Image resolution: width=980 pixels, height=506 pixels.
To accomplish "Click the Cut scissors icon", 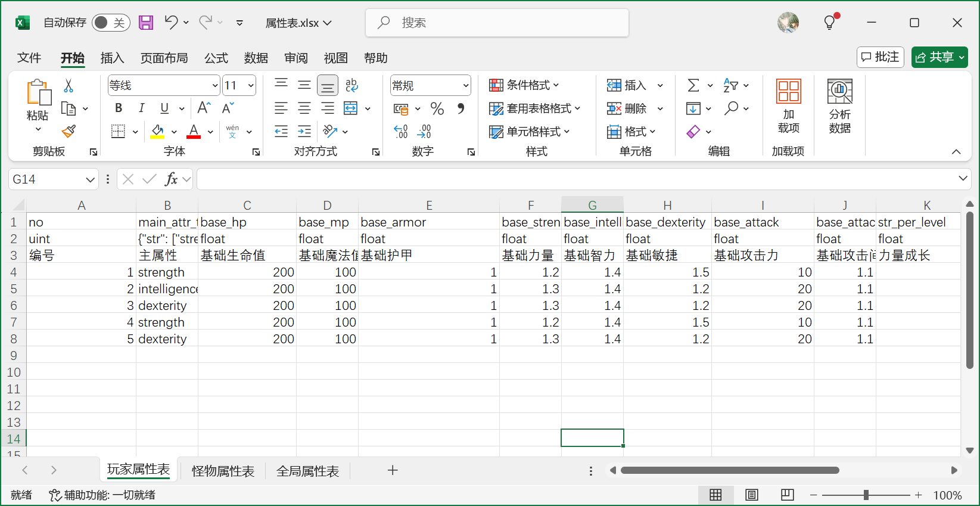I will 69,86.
